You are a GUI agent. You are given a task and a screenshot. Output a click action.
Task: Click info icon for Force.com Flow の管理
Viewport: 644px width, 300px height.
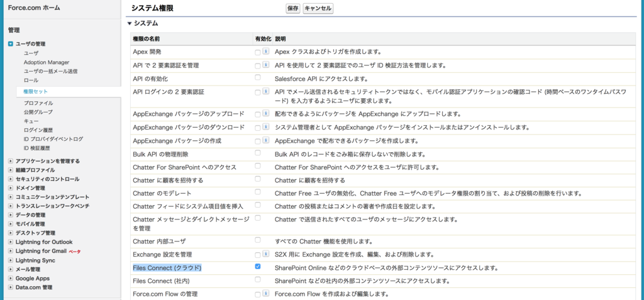265,294
